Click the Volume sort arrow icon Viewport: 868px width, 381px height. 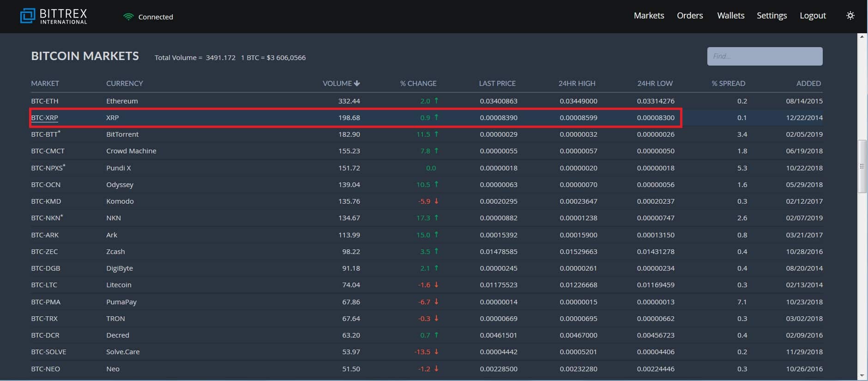pyautogui.click(x=357, y=84)
